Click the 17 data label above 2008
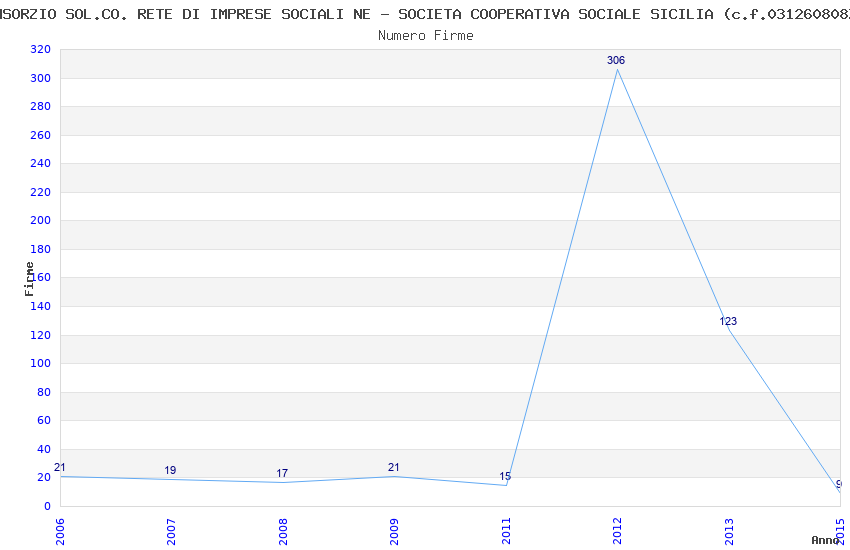Screen dimensions: 850x550 click(282, 474)
